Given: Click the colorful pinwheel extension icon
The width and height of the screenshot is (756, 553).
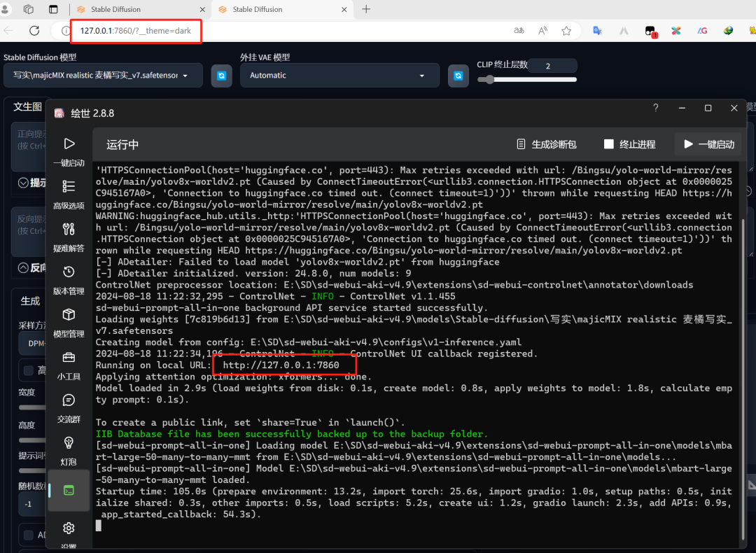Looking at the screenshot, I should click(676, 30).
